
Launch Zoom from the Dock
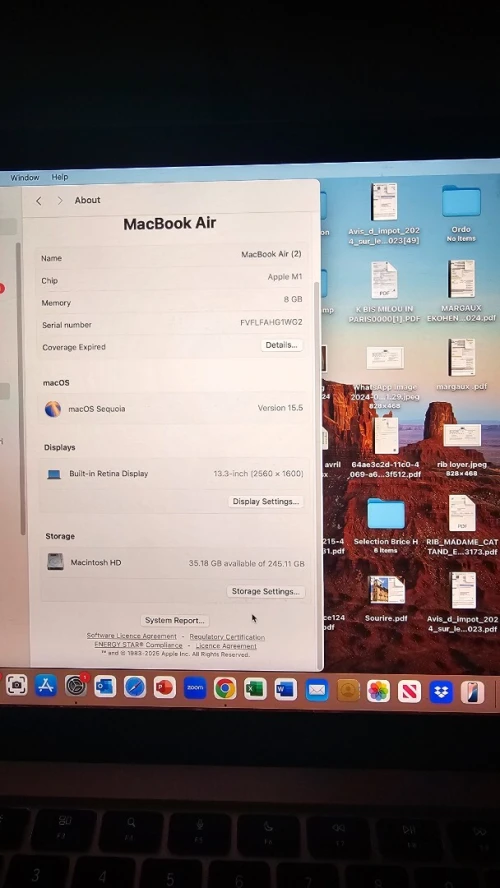click(195, 688)
